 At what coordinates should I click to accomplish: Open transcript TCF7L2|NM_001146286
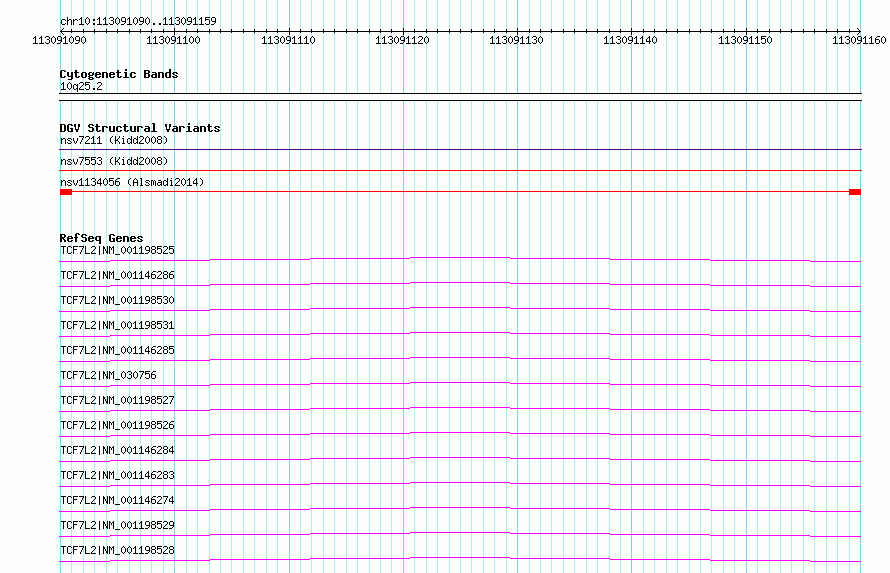[117, 275]
